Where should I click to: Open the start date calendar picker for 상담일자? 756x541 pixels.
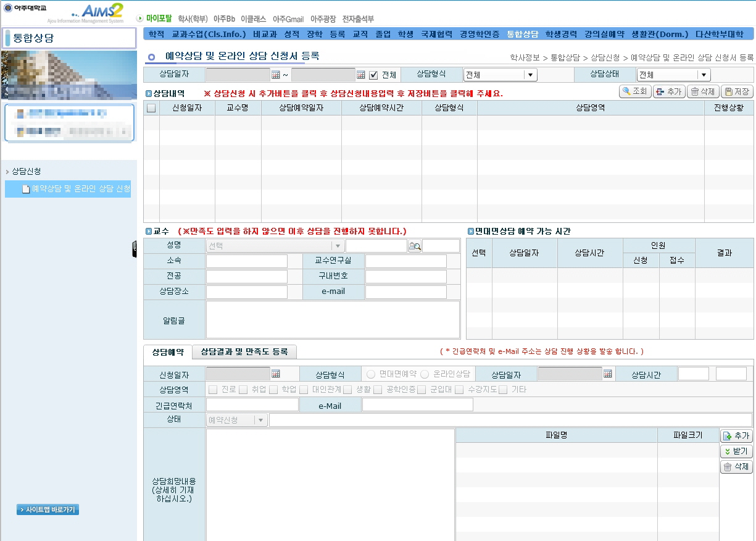point(276,75)
